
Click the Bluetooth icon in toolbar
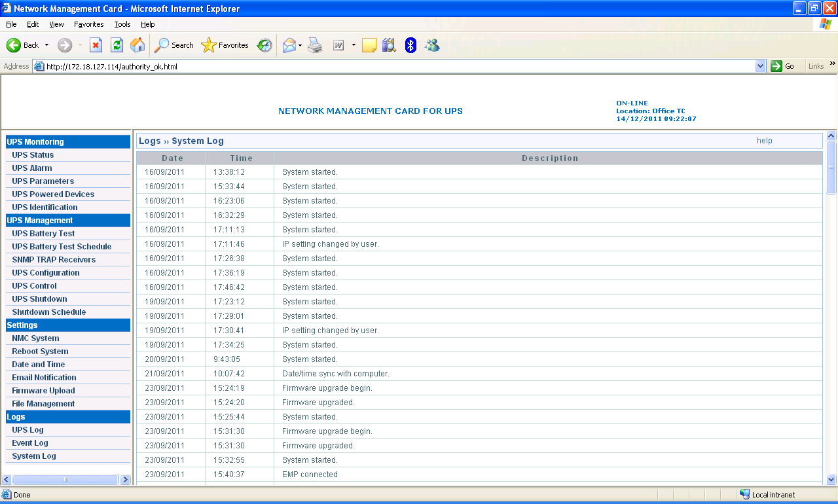point(410,45)
